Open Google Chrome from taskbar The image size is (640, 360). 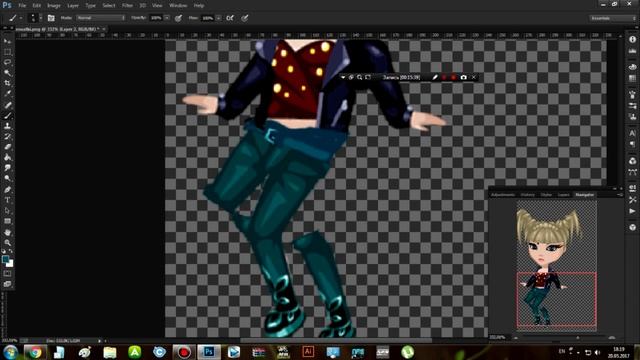click(x=35, y=352)
